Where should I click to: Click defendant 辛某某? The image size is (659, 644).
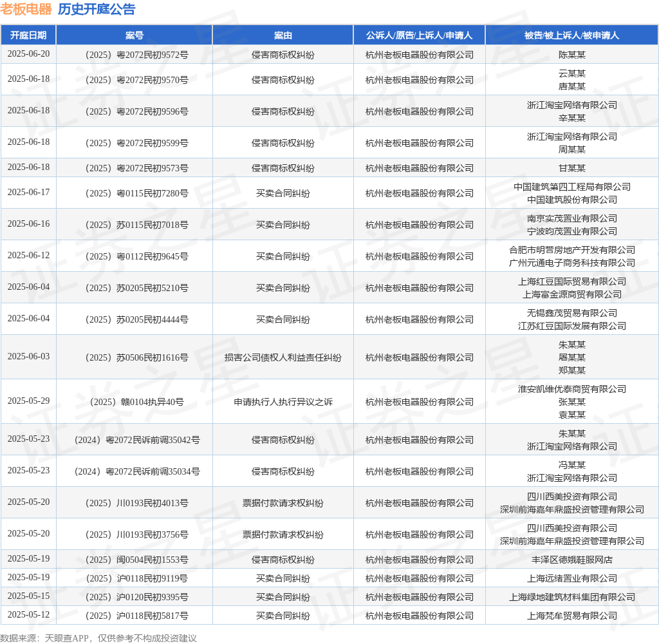click(x=572, y=118)
